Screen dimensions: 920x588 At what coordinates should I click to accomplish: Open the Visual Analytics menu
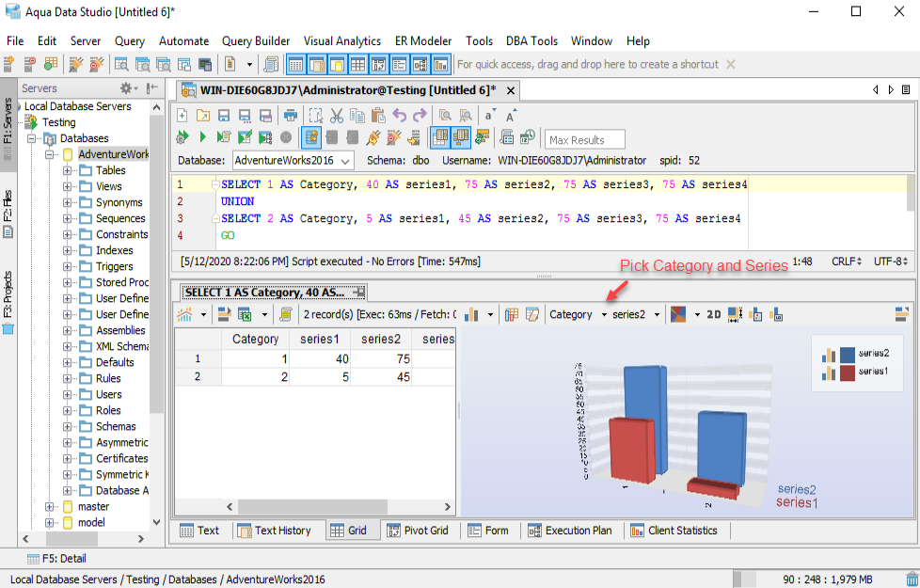coord(341,40)
